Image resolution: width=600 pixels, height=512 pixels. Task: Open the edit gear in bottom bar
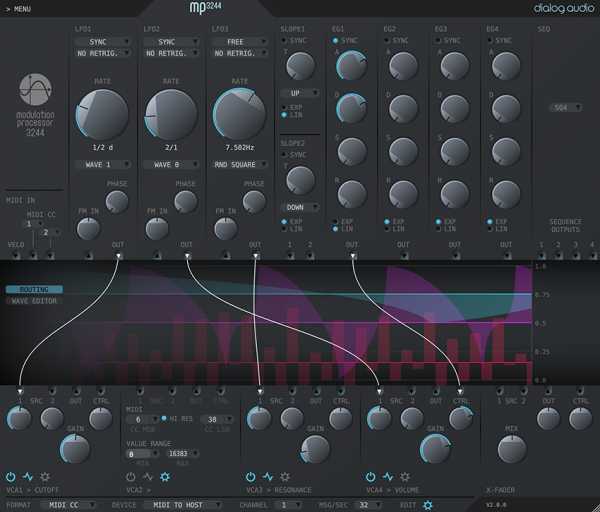tap(428, 505)
